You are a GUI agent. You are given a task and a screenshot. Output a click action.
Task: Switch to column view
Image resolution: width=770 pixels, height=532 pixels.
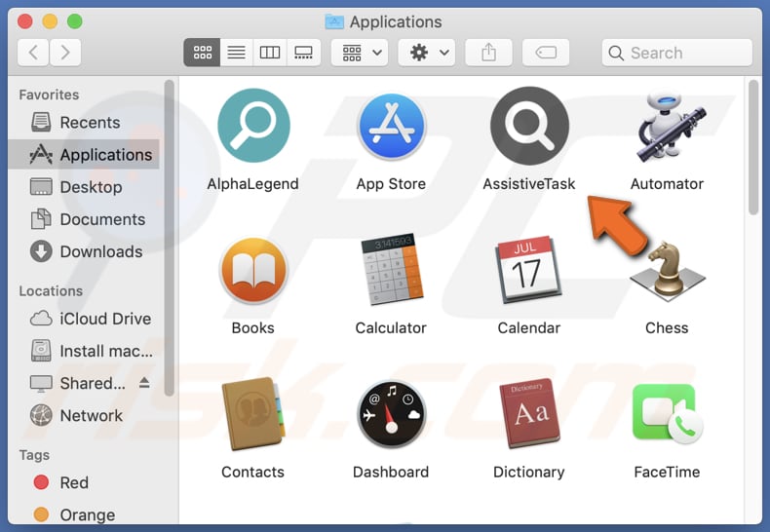[270, 53]
